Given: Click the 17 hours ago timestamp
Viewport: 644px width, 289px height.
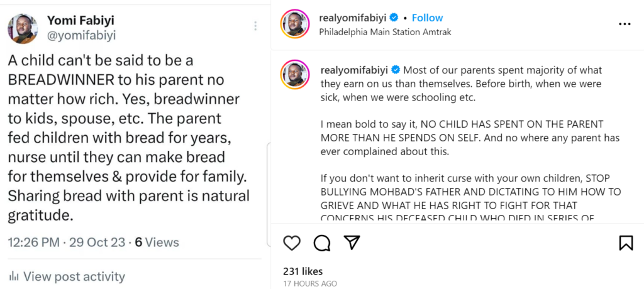Looking at the screenshot, I should coord(310,284).
